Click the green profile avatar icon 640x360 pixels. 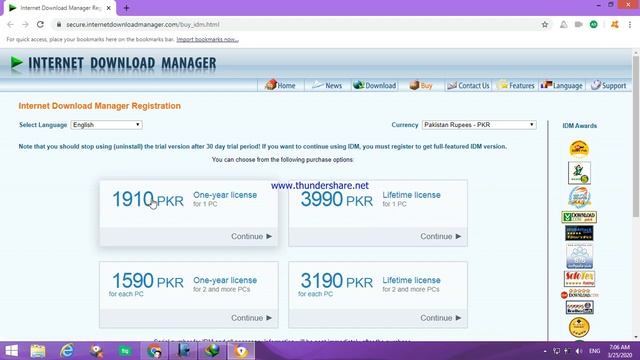click(594, 24)
